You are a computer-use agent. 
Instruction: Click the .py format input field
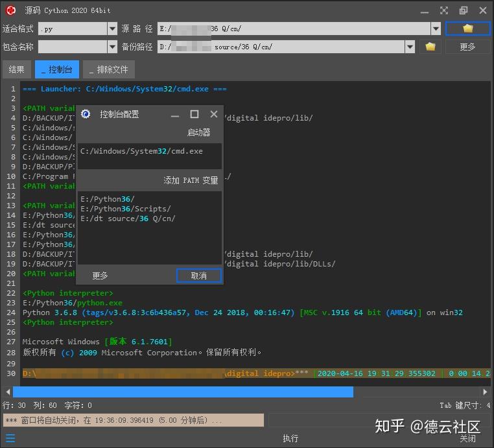point(73,29)
